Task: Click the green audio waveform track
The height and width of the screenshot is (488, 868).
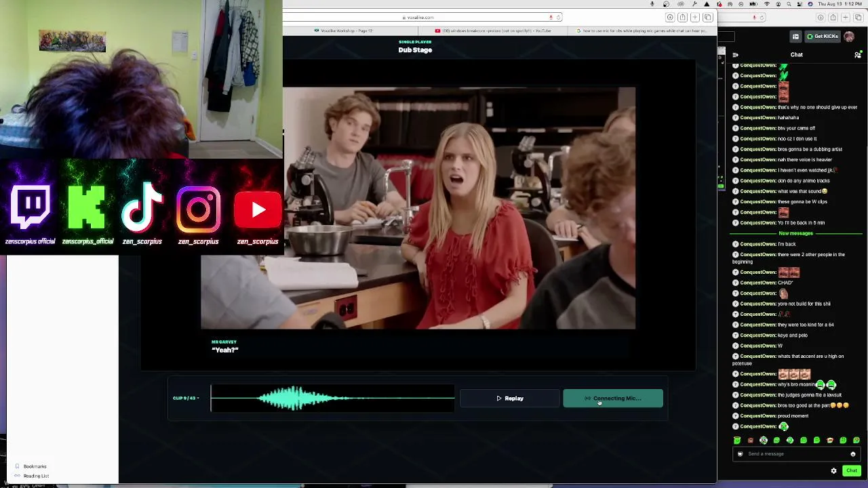Action: 332,399
